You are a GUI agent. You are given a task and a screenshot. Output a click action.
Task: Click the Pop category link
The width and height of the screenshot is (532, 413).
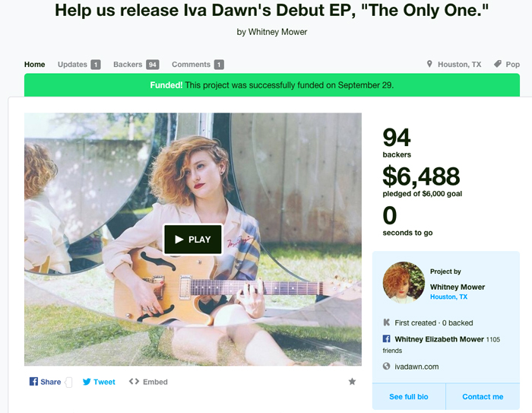[x=513, y=64]
